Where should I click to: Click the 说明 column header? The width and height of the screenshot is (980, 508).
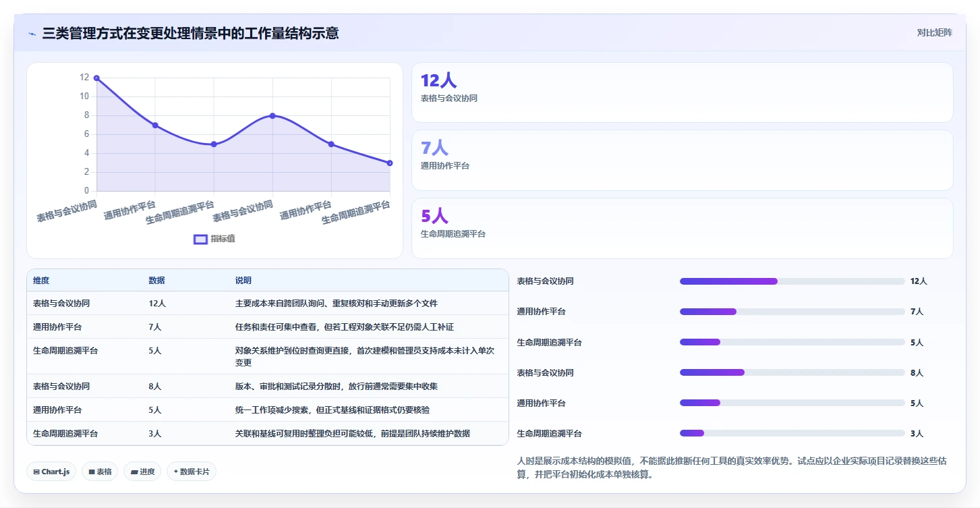point(243,281)
